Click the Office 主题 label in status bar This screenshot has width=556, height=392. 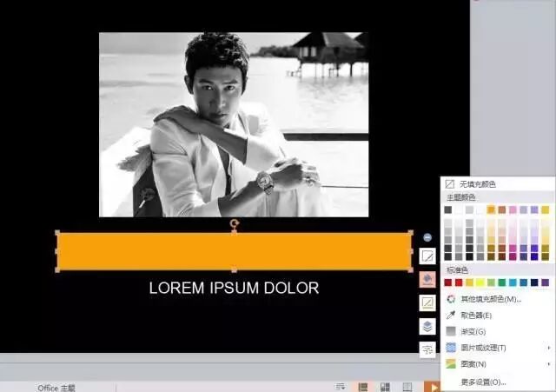click(56, 388)
